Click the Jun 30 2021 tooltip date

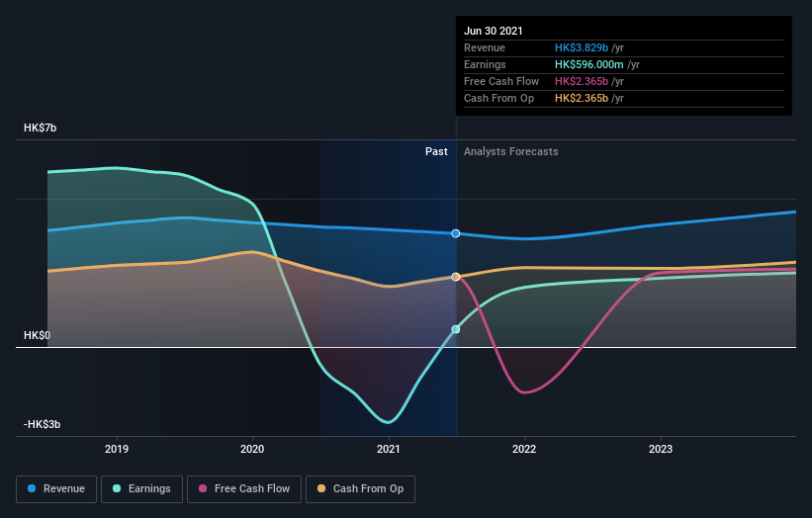493,31
